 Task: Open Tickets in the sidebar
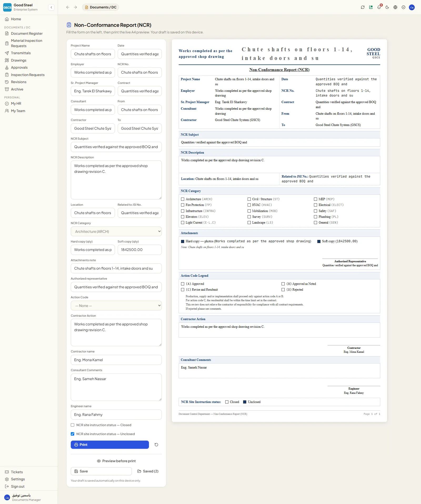click(29, 472)
